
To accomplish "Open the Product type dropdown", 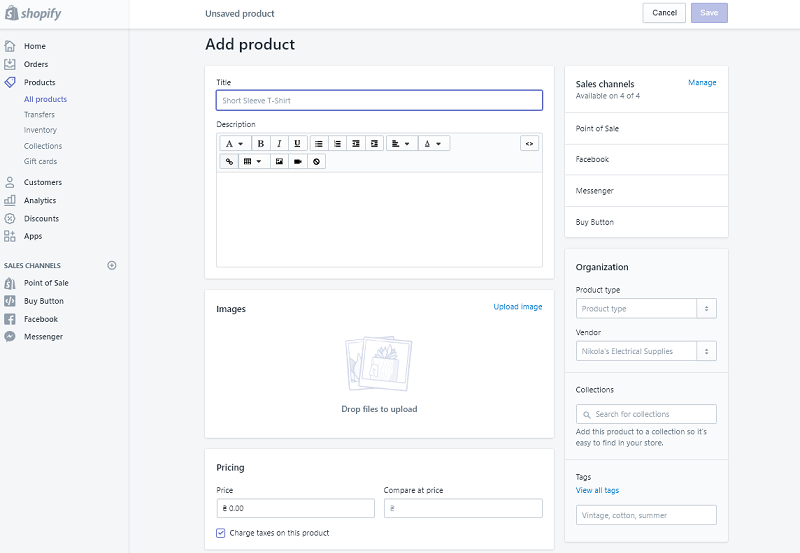I will click(x=646, y=309).
